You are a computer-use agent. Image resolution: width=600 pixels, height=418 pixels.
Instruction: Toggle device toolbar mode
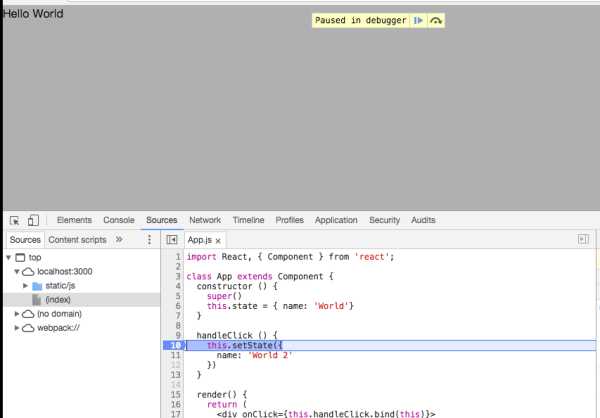[33, 220]
